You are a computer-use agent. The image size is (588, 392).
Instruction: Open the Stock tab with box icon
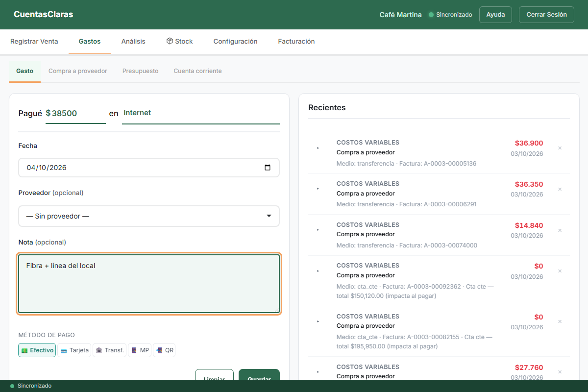tap(179, 42)
